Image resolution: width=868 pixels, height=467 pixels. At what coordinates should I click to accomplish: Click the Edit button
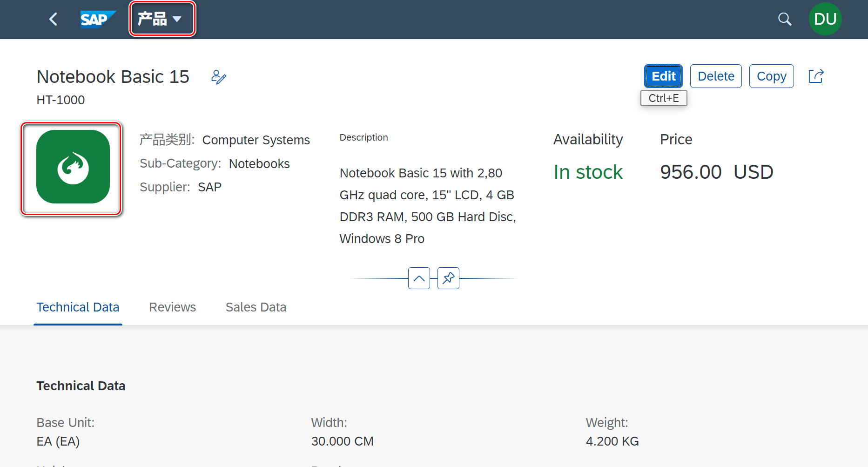pyautogui.click(x=663, y=76)
